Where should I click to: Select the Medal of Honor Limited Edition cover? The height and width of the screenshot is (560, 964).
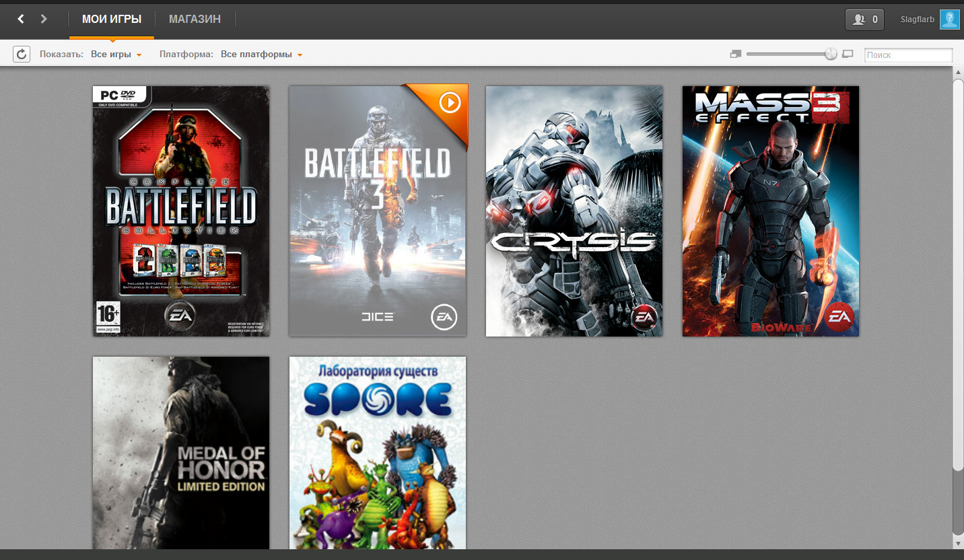click(x=181, y=453)
